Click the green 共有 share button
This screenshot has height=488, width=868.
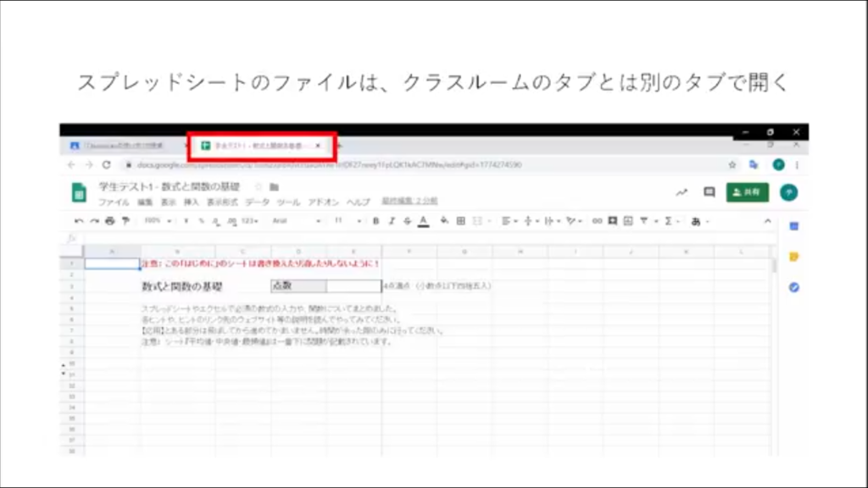748,192
